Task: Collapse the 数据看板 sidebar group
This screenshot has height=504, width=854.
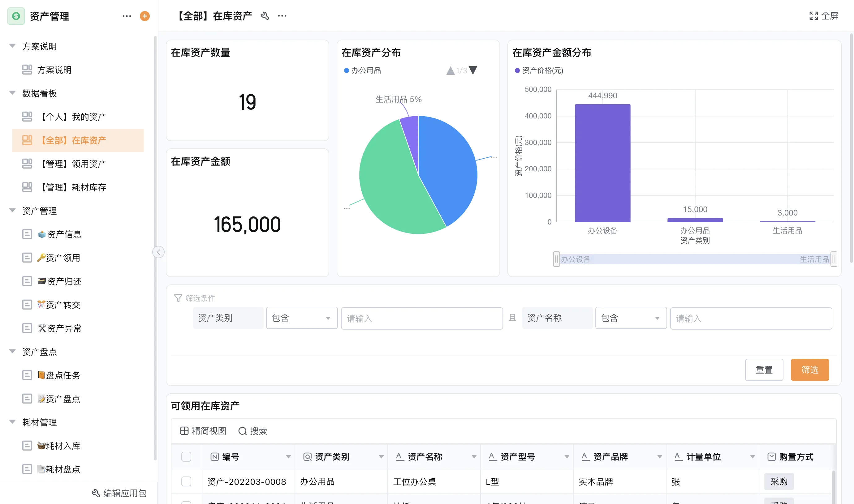Action: coord(13,93)
